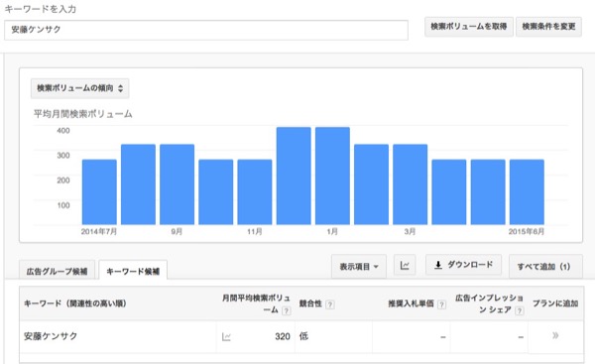
Task: Click the 競合性 column header
Action: click(x=310, y=303)
